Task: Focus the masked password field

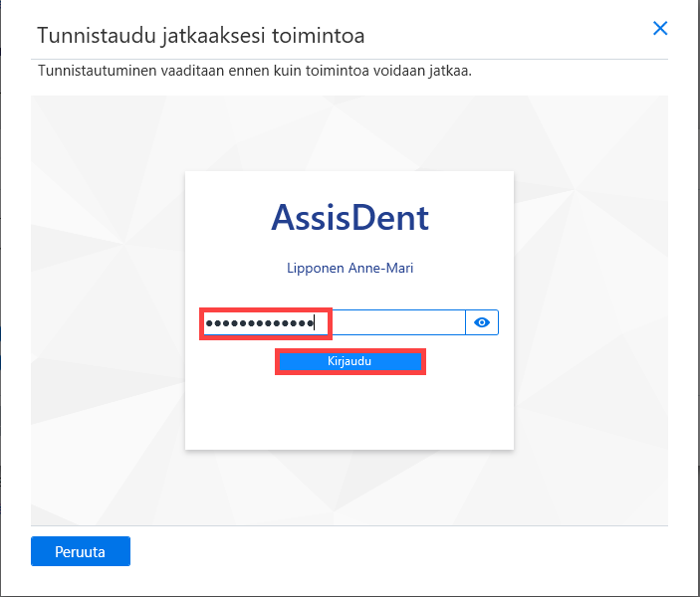Action: pyautogui.click(x=333, y=322)
